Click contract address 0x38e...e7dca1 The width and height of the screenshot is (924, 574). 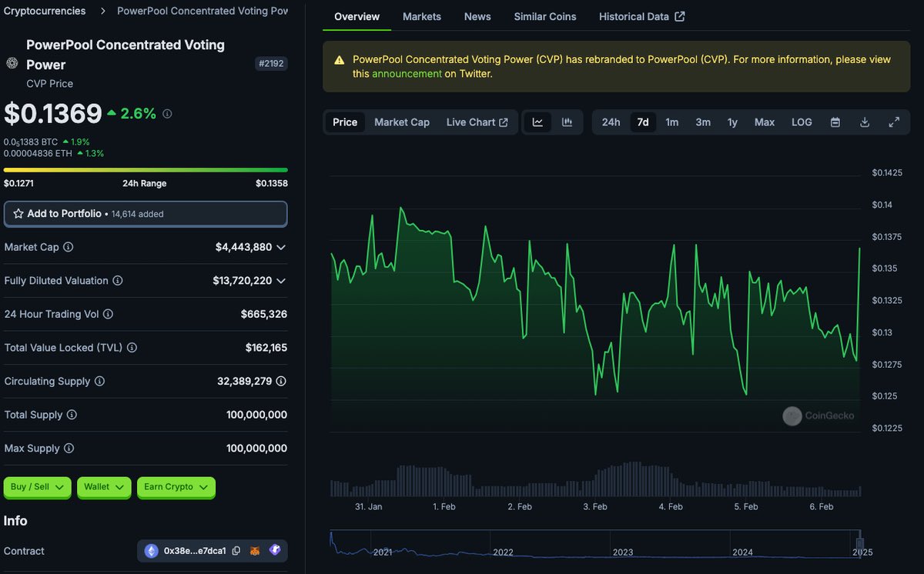195,551
